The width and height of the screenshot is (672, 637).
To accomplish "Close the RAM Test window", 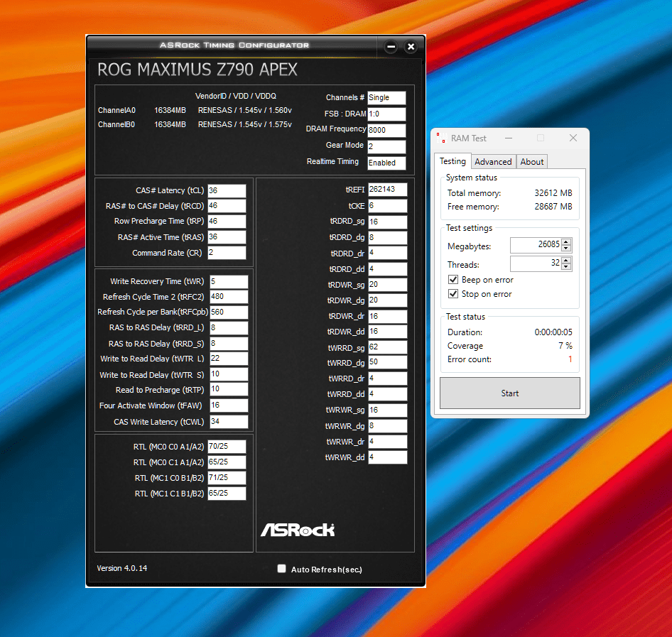I will coord(573,138).
